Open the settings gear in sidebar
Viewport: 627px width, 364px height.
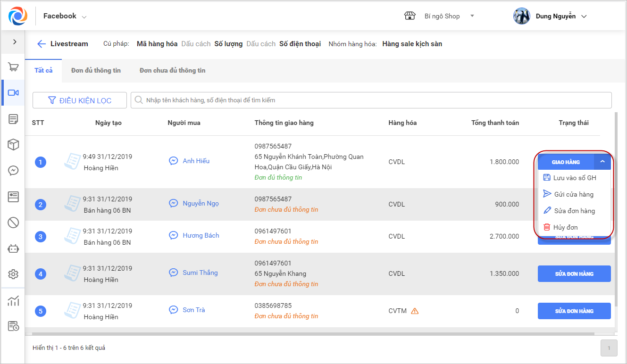tap(13, 274)
